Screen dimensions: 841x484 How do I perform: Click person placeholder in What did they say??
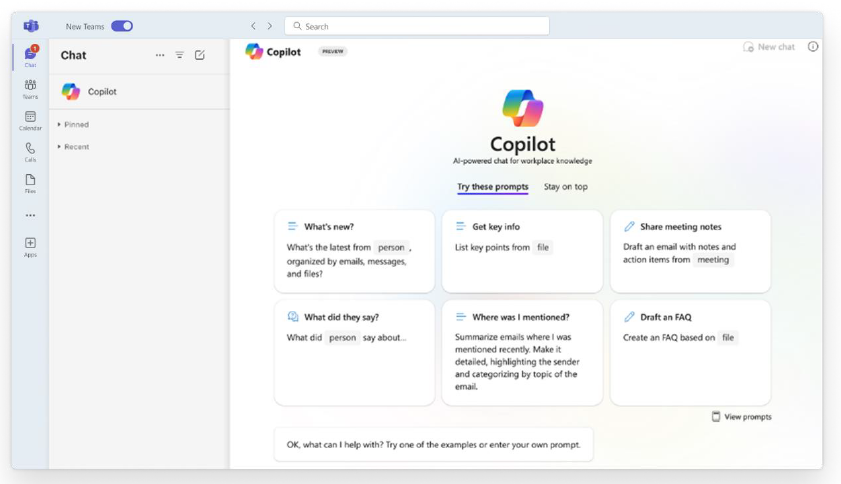(342, 338)
